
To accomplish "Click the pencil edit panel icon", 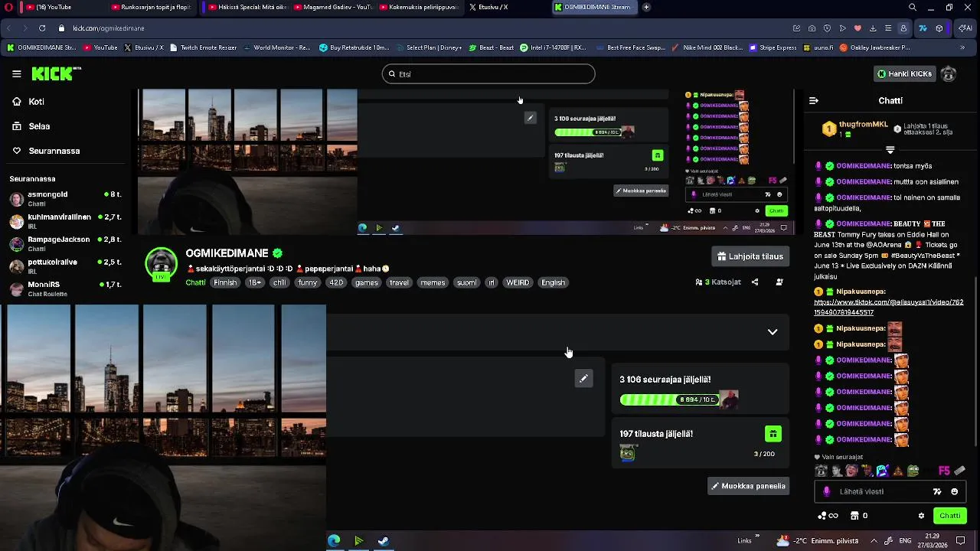I will coord(583,378).
